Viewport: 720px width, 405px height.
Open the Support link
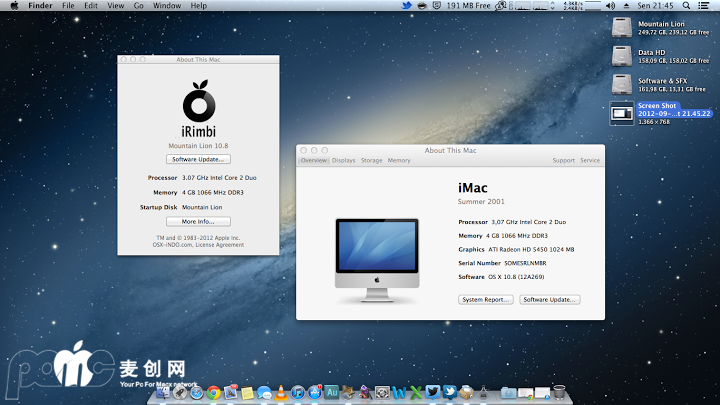click(563, 160)
